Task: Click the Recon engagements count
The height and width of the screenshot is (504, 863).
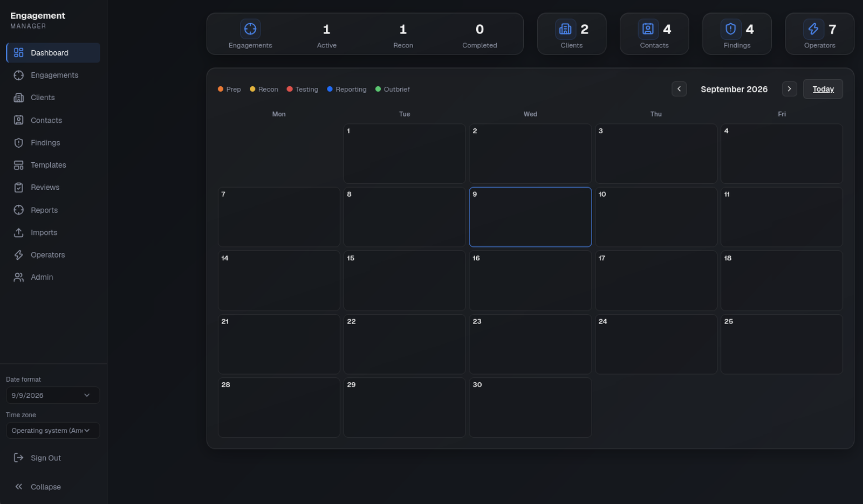Action: pos(403,29)
